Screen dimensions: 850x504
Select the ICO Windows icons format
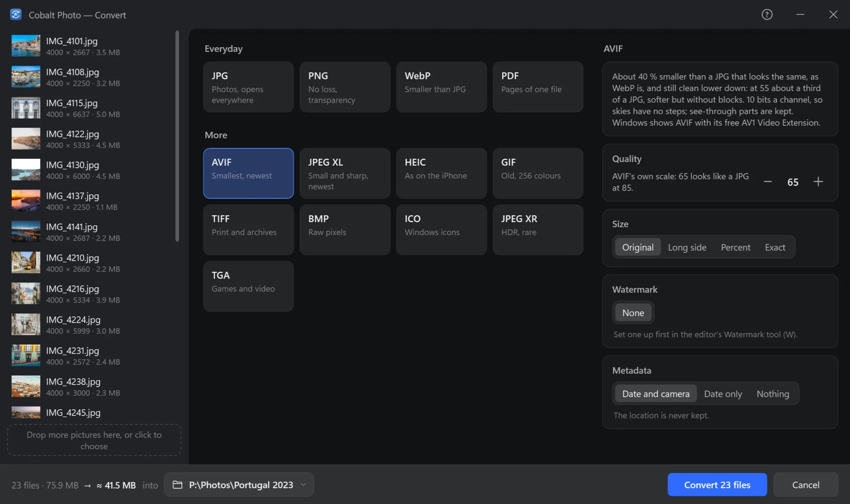click(442, 230)
